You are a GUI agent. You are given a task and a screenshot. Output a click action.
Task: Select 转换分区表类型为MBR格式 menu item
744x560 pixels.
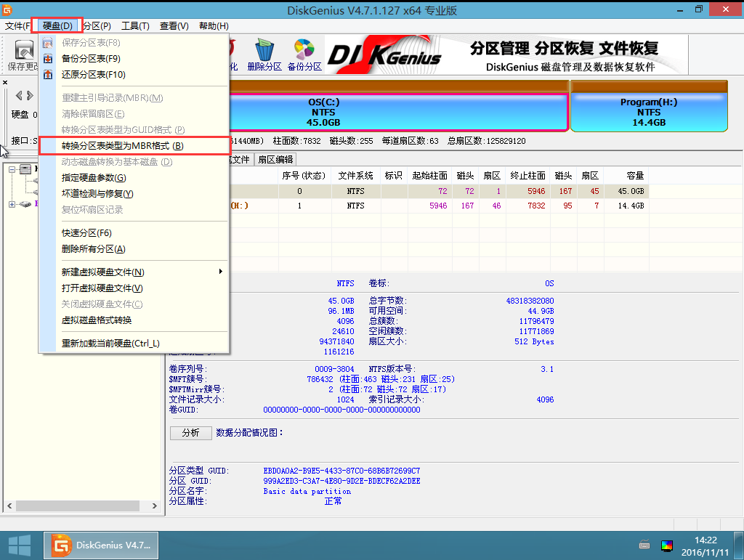(134, 146)
